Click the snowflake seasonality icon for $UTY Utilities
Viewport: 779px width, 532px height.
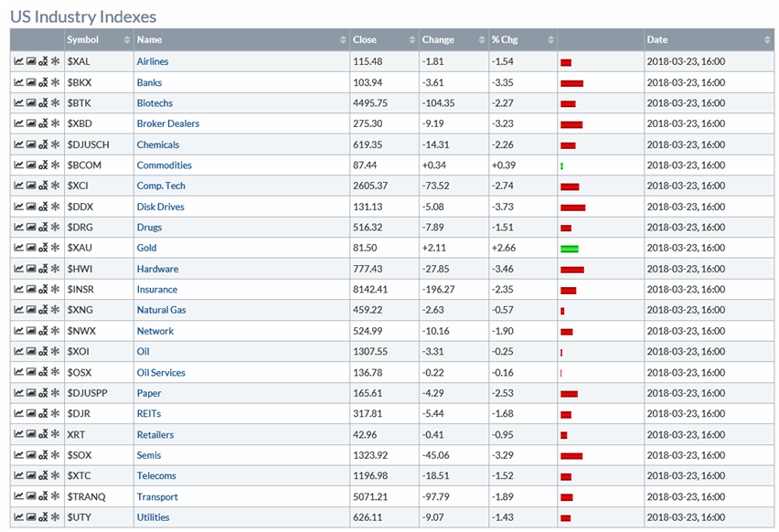pos(55,517)
